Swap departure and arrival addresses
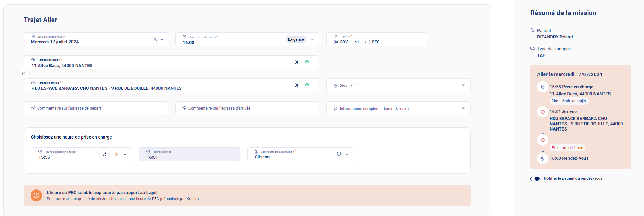Screen dimensions: 644x216 tap(24, 74)
